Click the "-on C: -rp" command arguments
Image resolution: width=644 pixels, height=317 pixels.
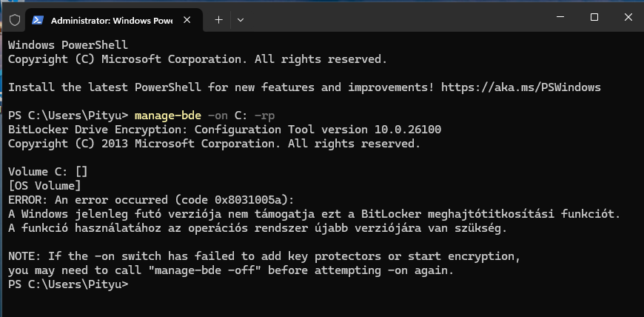(x=241, y=116)
